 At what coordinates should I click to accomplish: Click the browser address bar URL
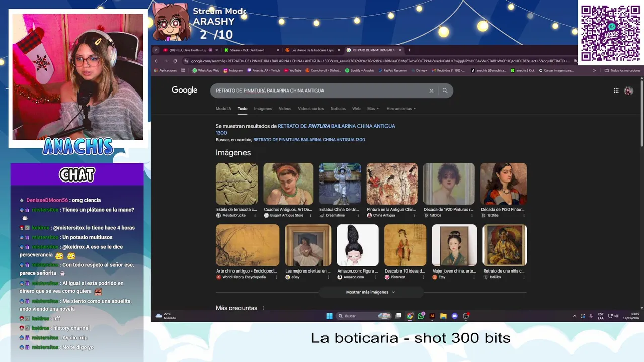tap(380, 61)
